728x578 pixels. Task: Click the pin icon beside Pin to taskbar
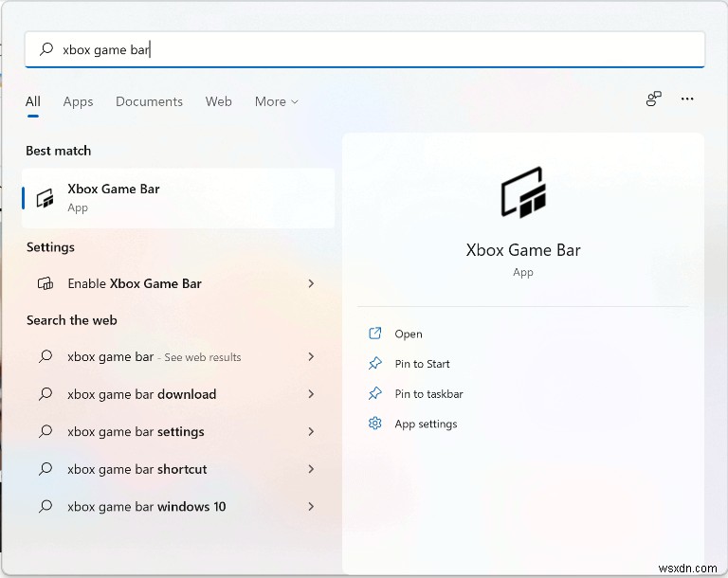click(374, 393)
